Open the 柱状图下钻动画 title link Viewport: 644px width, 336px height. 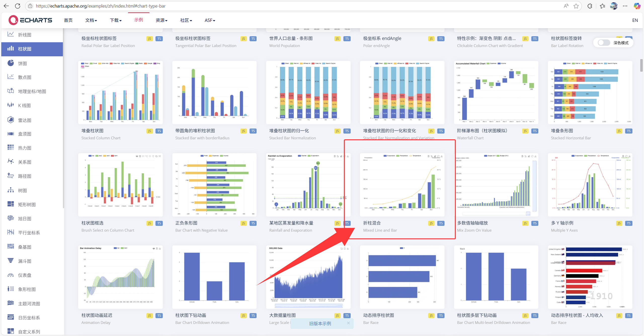tap(191, 315)
